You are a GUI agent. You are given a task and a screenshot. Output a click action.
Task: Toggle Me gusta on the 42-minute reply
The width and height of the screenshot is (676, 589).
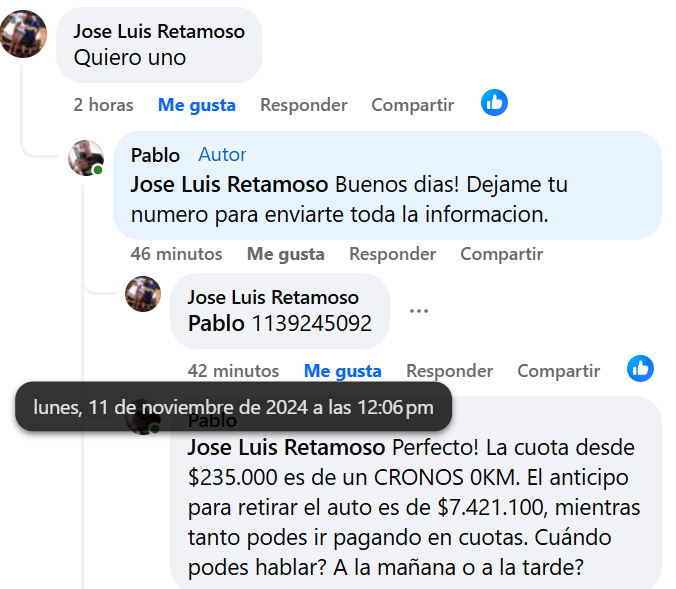343,371
